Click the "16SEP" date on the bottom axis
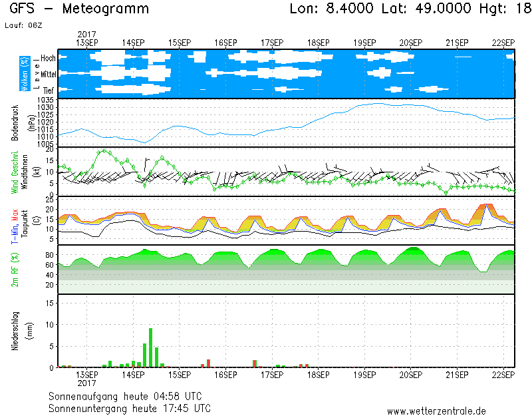Viewport: 532px width, 416px height. pos(225,375)
